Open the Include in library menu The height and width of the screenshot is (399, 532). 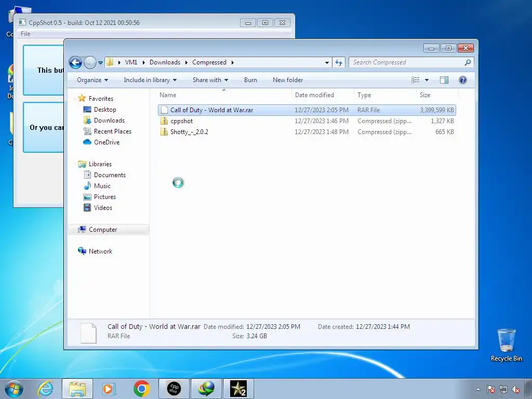pyautogui.click(x=150, y=80)
